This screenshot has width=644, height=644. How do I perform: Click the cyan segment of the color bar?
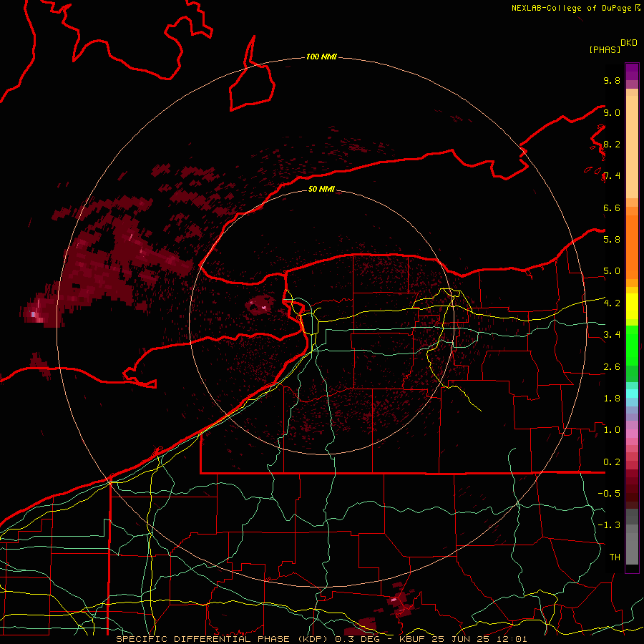coord(632,393)
